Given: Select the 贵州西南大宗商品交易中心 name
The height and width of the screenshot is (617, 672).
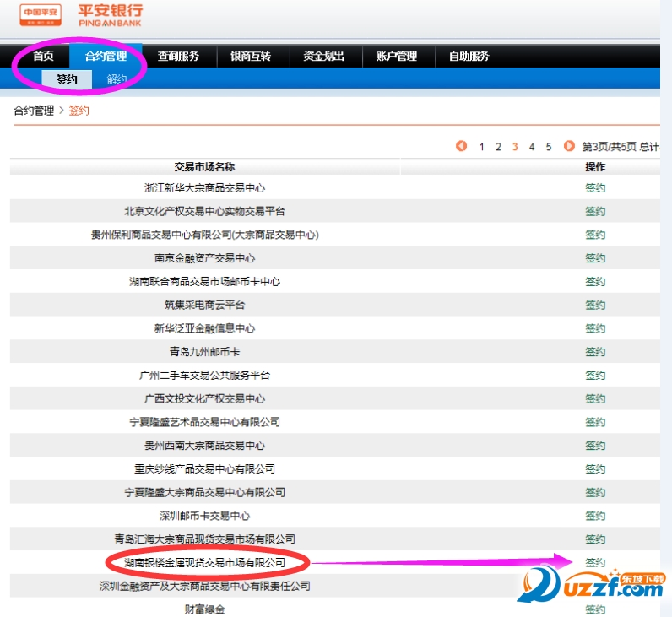Looking at the screenshot, I should pos(204,446).
